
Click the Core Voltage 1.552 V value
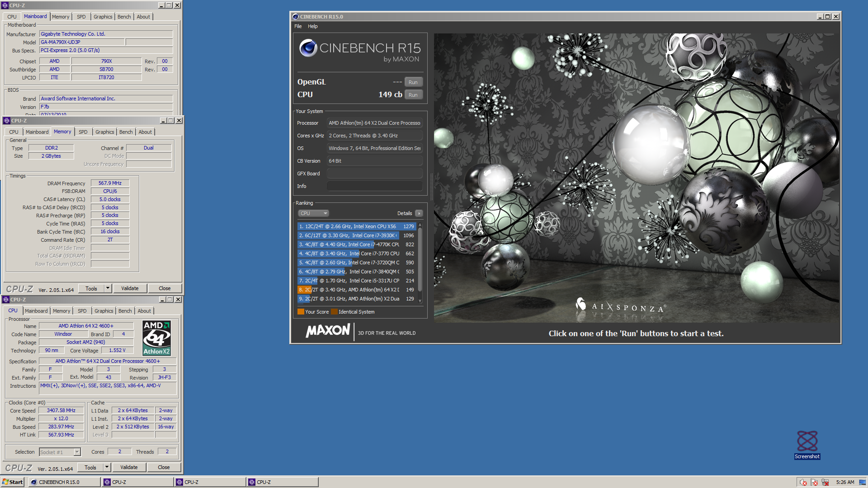click(x=117, y=350)
